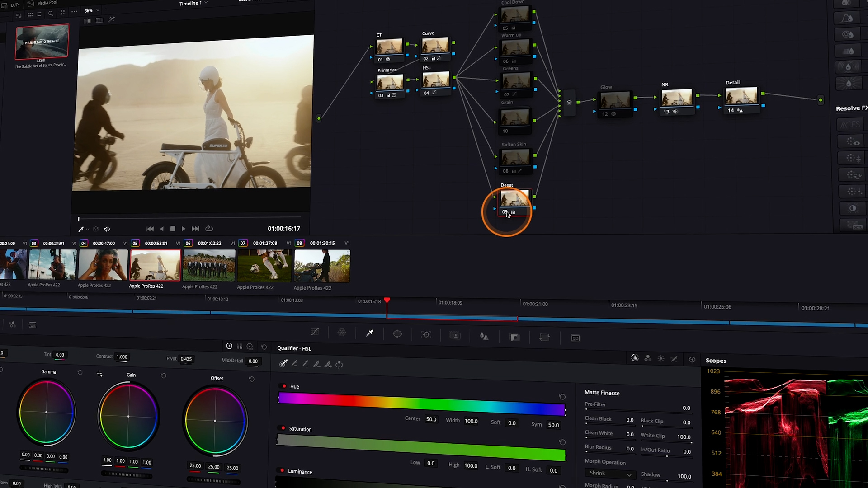
Task: Select the qualifier picker eyedropper tool
Action: tap(283, 363)
